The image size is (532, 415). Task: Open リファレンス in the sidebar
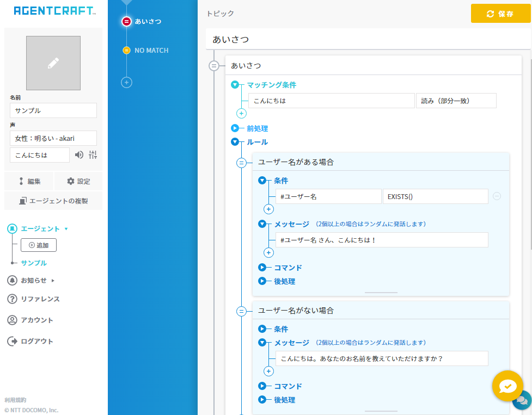[x=40, y=299]
